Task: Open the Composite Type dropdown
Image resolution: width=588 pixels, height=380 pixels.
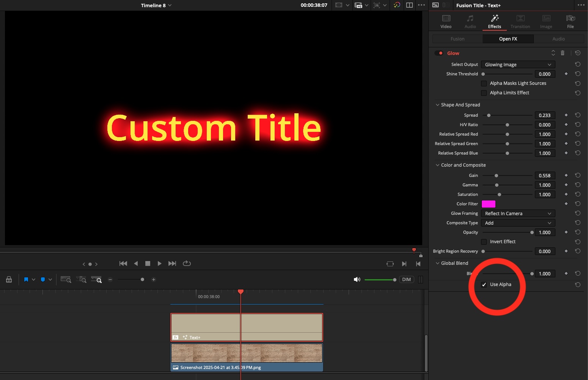Action: (518, 223)
